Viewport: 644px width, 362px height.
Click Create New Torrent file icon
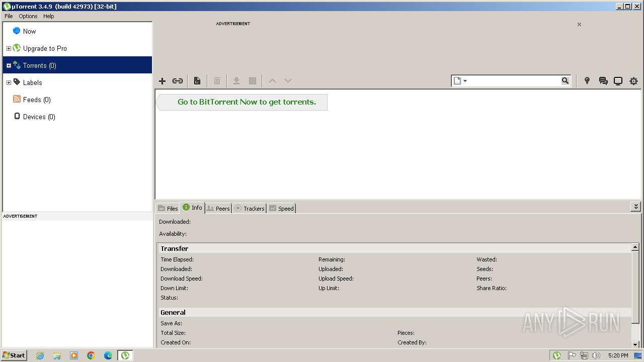point(197,81)
